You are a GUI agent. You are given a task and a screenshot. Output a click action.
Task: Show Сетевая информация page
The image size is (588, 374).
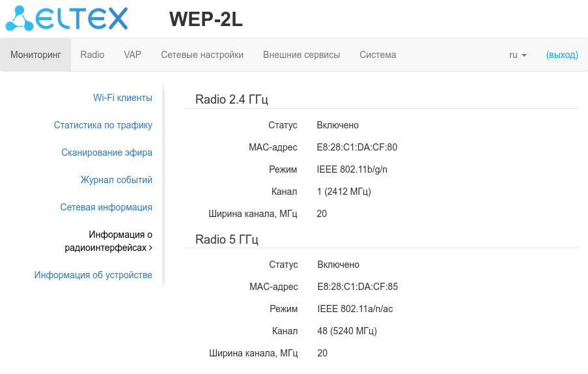[106, 207]
